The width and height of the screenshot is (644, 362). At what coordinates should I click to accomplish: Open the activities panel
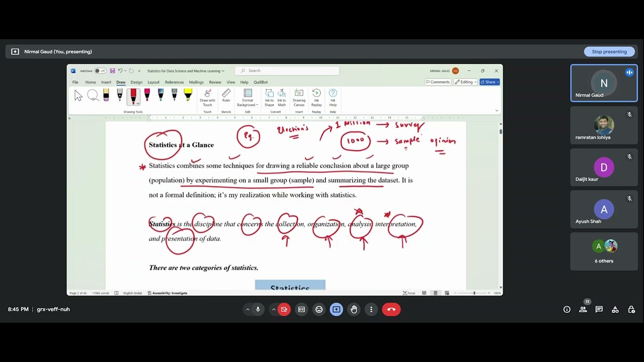click(615, 310)
